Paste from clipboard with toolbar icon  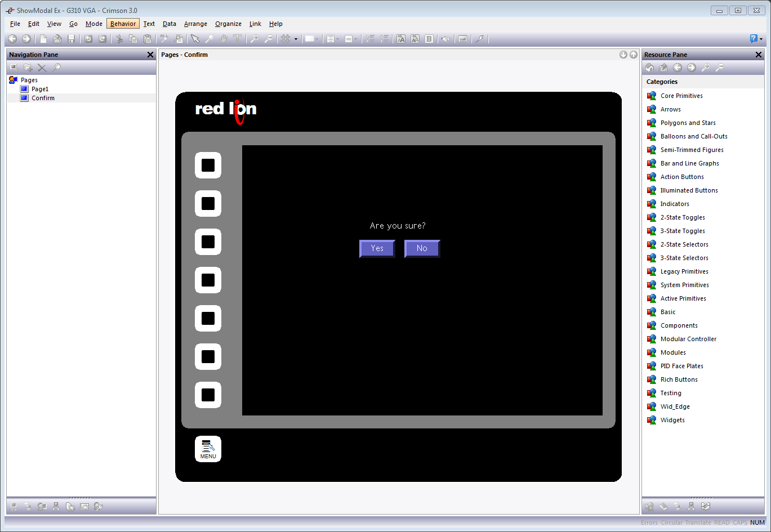click(x=148, y=39)
